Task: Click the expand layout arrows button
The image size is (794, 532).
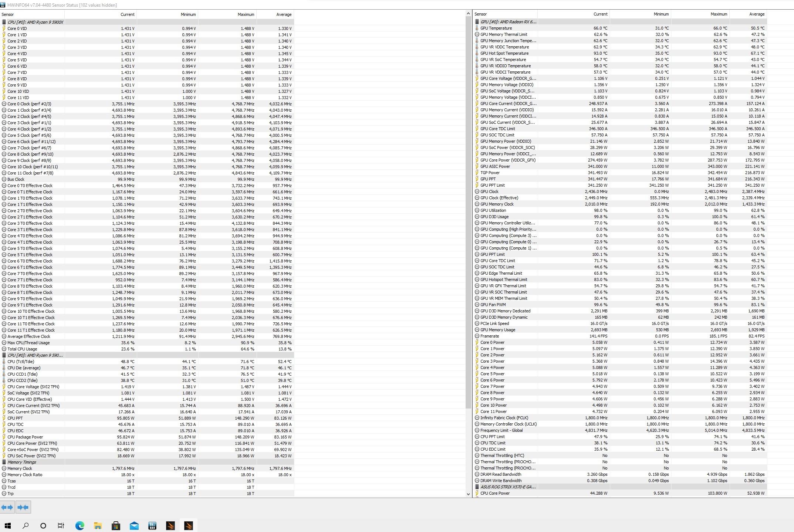Action: click(7, 507)
